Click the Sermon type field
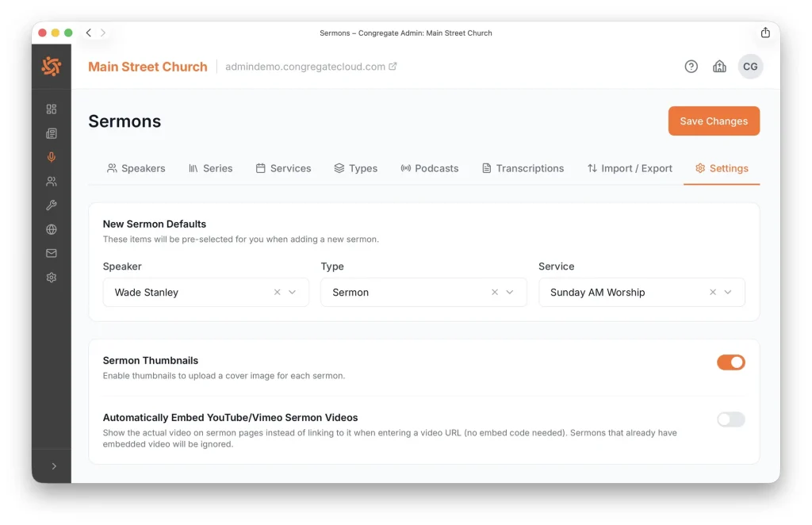 tap(423, 292)
